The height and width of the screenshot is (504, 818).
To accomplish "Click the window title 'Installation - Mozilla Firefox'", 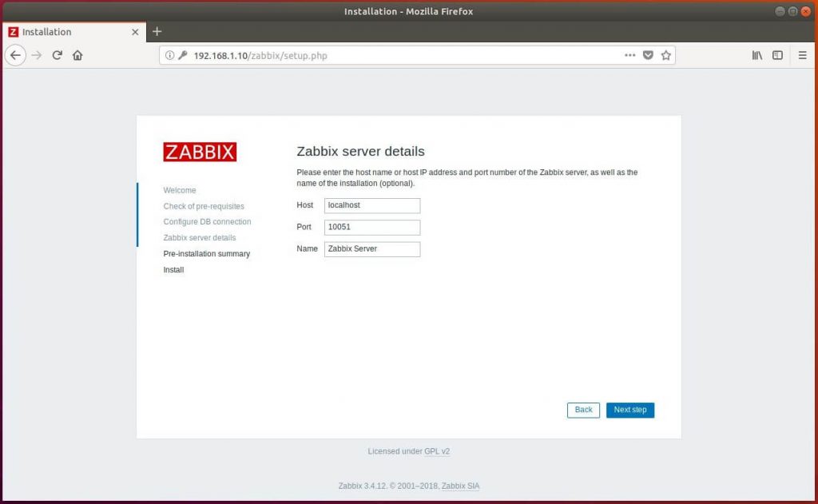I will point(408,11).
